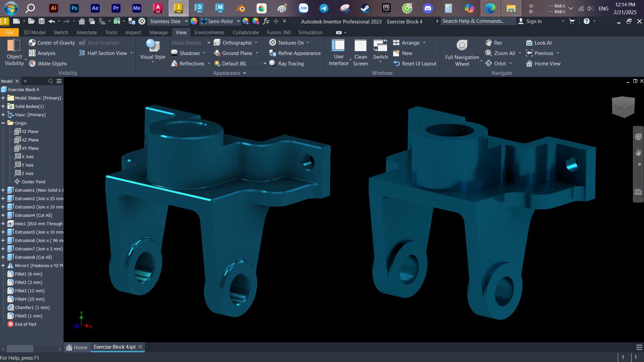The width and height of the screenshot is (644, 362).
Task: Enable Ray Tracing
Action: tap(286, 63)
